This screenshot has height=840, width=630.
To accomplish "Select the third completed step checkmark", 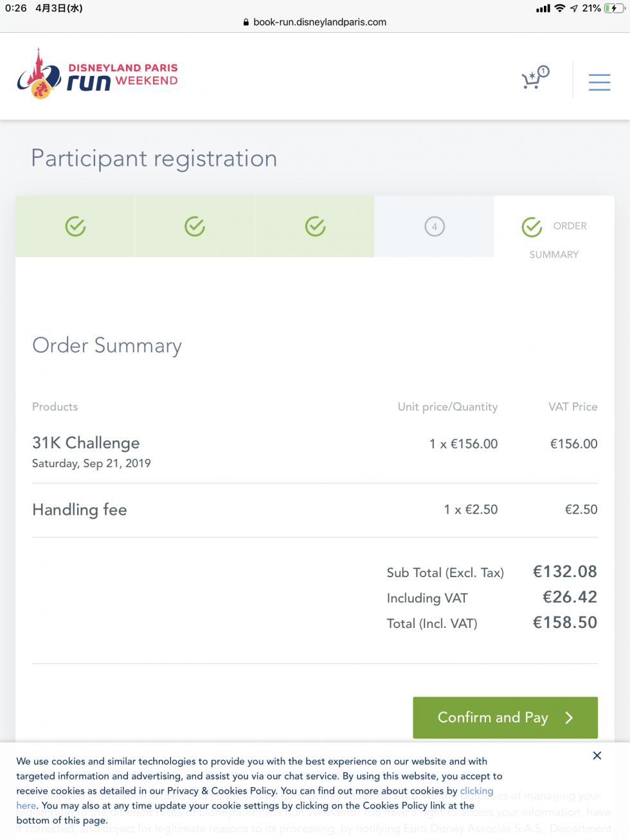I will (x=315, y=226).
